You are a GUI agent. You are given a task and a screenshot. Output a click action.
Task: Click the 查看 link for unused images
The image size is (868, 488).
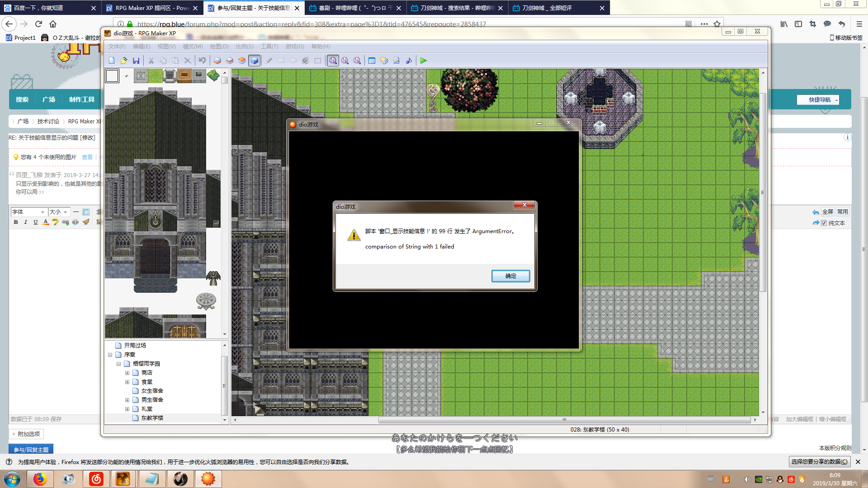pos(87,157)
